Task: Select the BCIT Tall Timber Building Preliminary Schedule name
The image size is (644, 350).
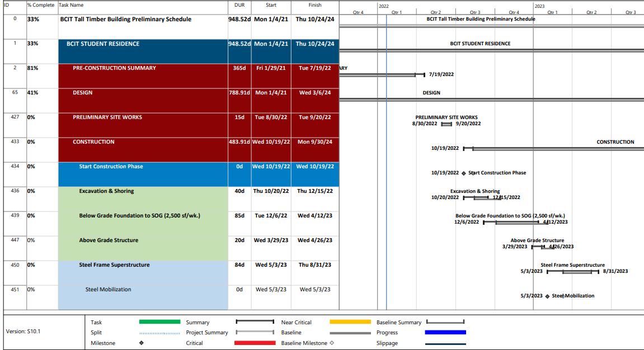Action: pos(126,19)
